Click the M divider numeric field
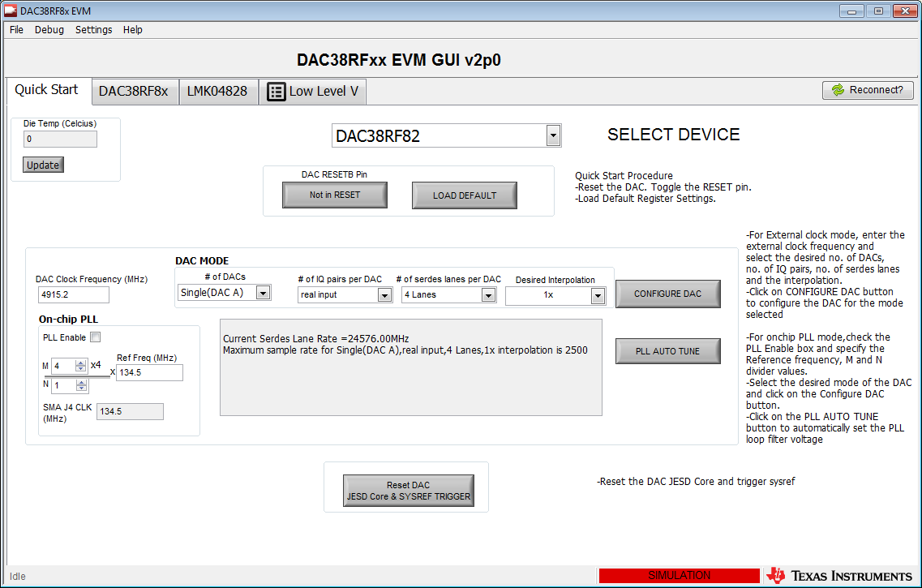 (63, 366)
